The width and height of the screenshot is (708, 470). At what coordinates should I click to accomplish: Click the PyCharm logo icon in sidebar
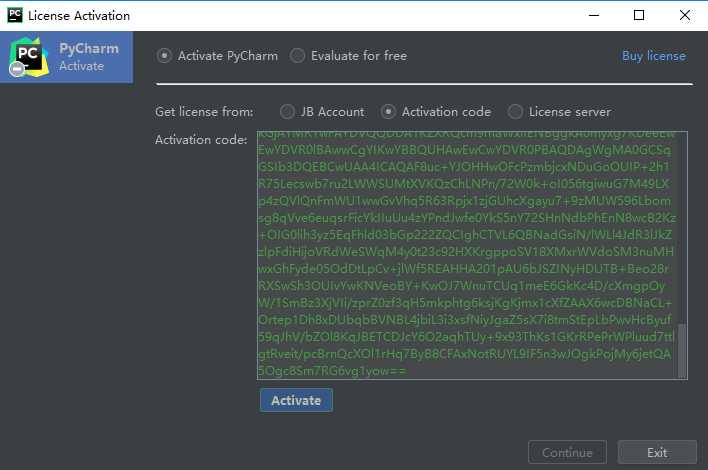tap(28, 57)
